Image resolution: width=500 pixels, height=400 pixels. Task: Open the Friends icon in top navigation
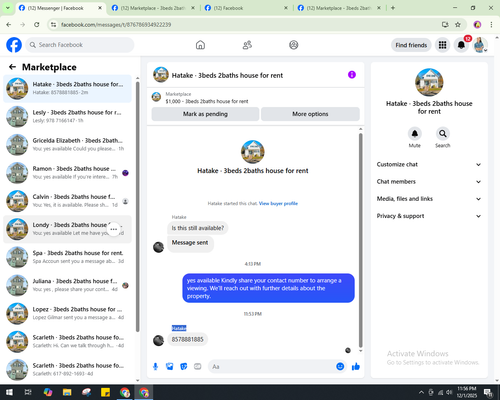[x=247, y=45]
